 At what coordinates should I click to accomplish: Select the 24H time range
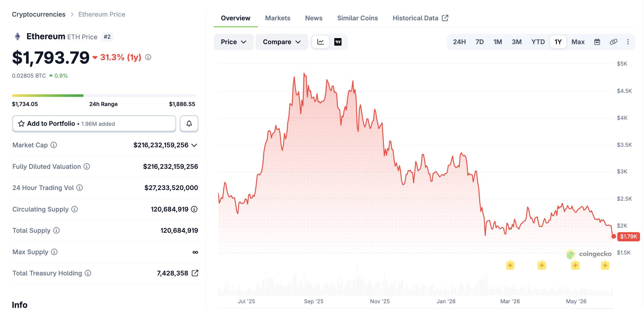click(x=459, y=42)
